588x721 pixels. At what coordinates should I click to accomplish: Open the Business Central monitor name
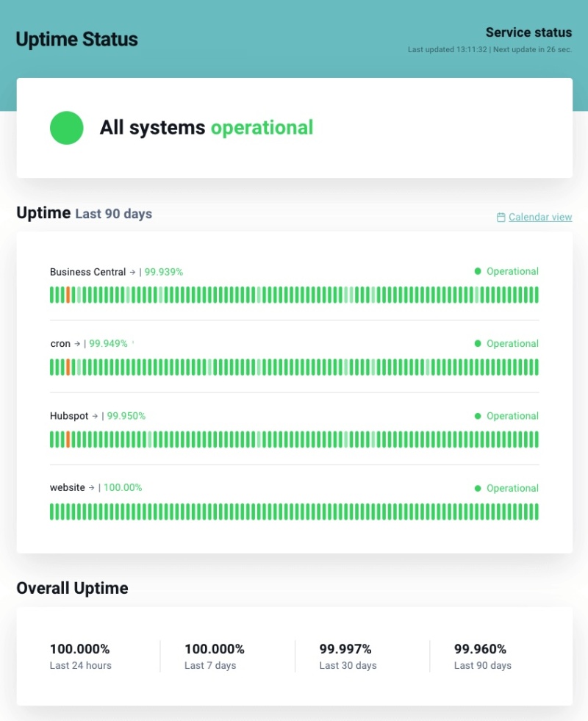[87, 272]
